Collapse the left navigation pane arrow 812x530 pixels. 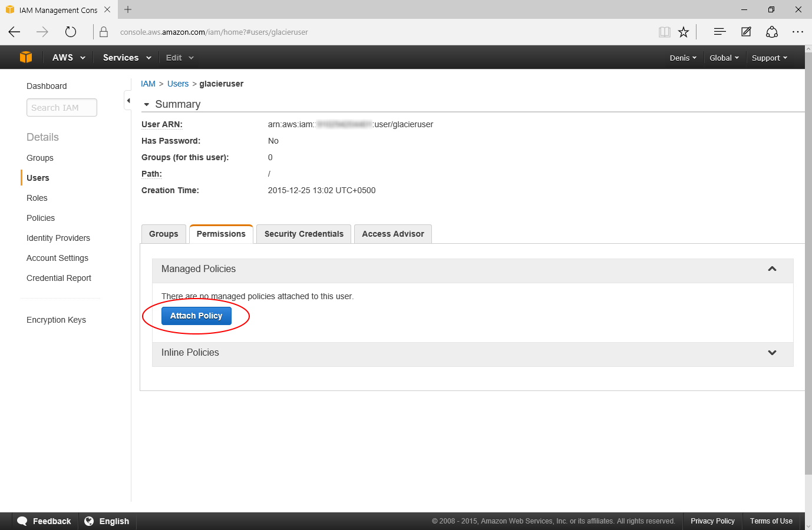click(128, 101)
